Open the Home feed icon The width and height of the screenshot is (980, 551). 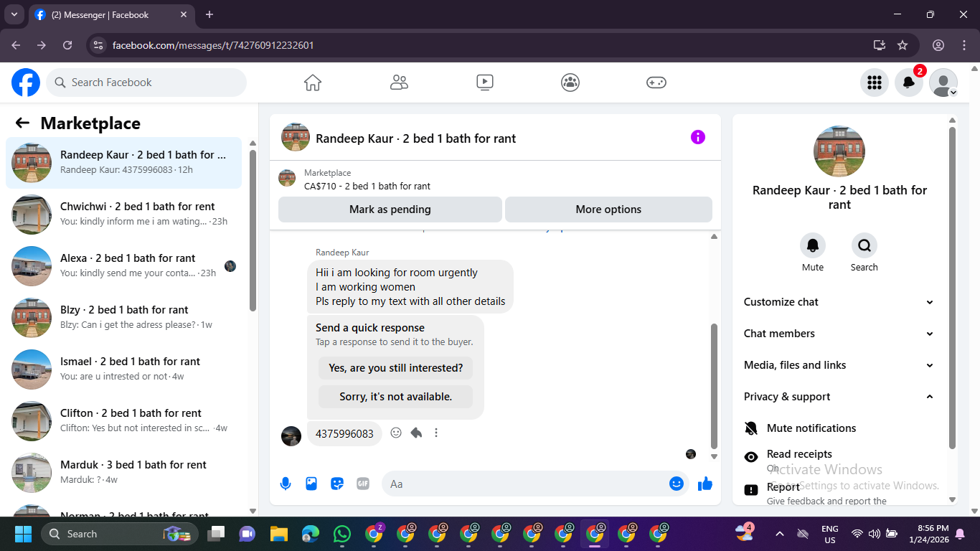pyautogui.click(x=313, y=83)
